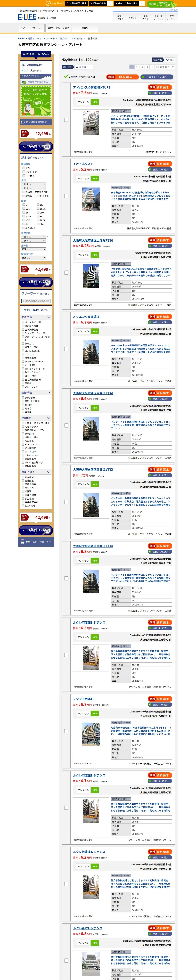Tick the バス・トイレ別 checkbox

(23, 322)
